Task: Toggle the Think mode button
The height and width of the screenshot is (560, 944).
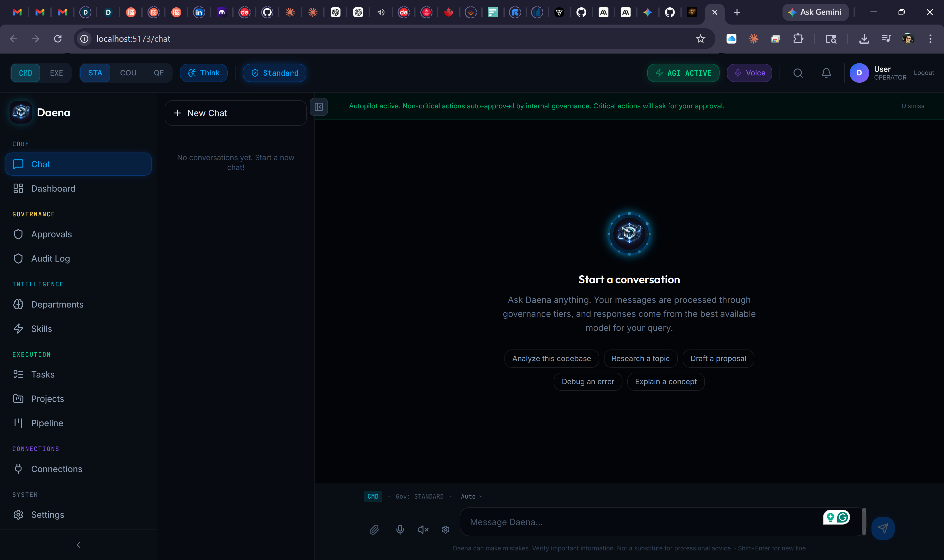Action: tap(204, 73)
